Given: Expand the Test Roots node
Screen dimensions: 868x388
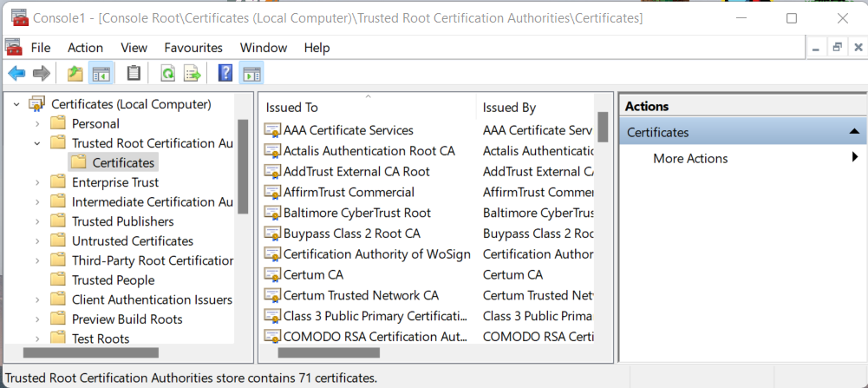Looking at the screenshot, I should click(37, 339).
